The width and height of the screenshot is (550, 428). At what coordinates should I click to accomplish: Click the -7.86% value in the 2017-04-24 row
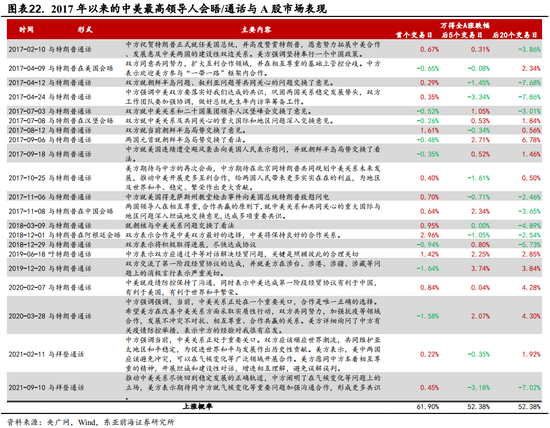pyautogui.click(x=529, y=97)
